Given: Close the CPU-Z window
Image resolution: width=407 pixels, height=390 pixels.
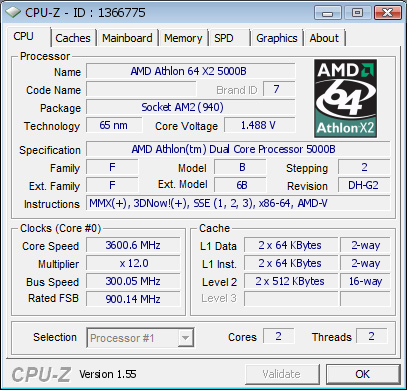Looking at the screenshot, I should pyautogui.click(x=387, y=13).
